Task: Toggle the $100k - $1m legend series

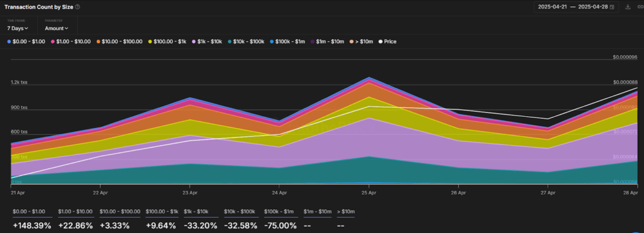Action: coord(287,41)
